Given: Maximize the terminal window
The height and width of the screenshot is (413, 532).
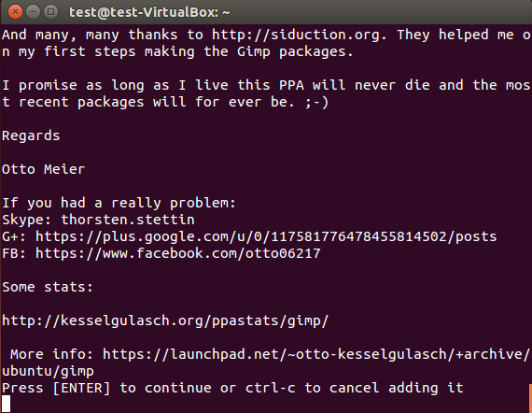Looking at the screenshot, I should point(50,12).
